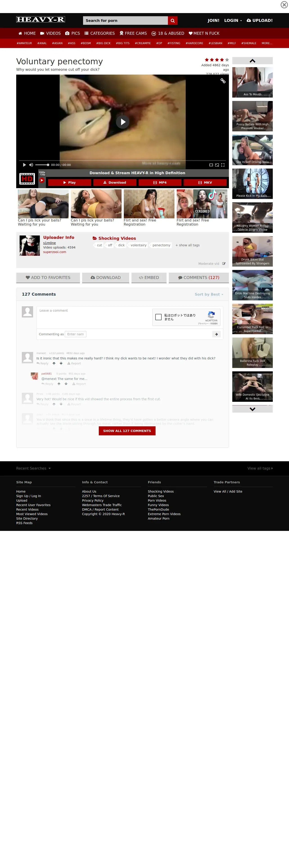This screenshot has width=289, height=868.
Task: Toggle theater mode with the rectangle icon
Action: click(x=211, y=165)
